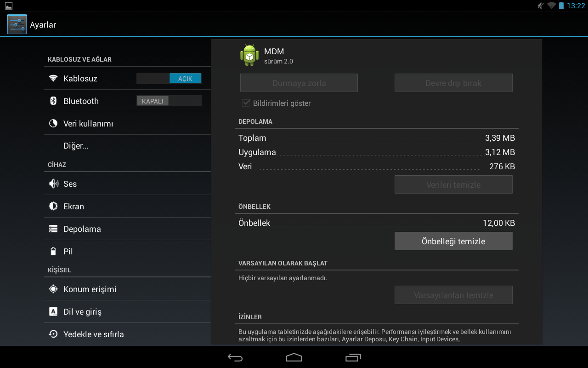Tap the Wi-Fi signal status icon
Viewport: 588px width, 368px height.
(551, 6)
